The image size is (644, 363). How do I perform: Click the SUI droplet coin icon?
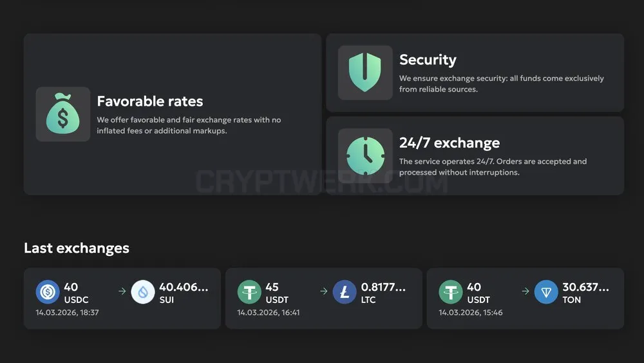click(x=142, y=292)
